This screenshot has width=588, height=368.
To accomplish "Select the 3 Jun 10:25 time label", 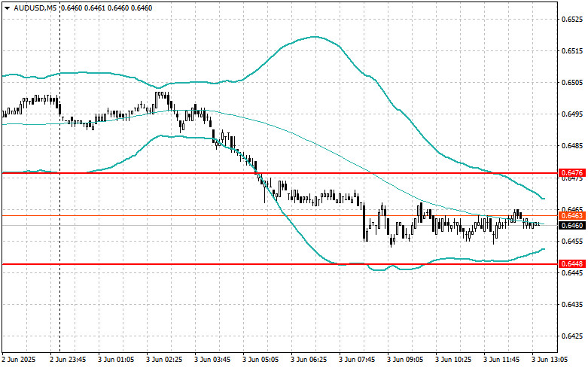I will (453, 360).
